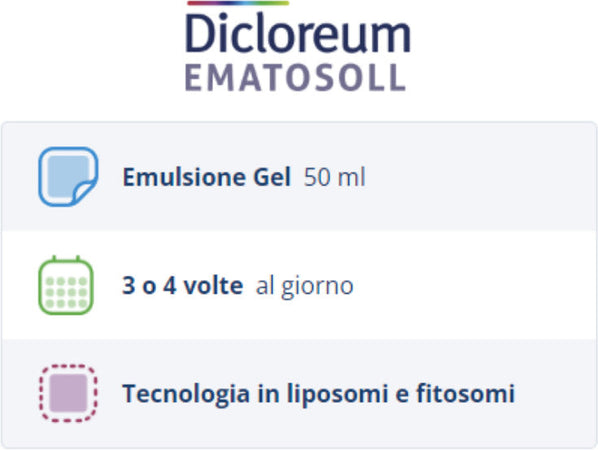Click the dot grid inside calendar icon
Image resolution: width=598 pixels, height=450 pixels.
[x=66, y=292]
